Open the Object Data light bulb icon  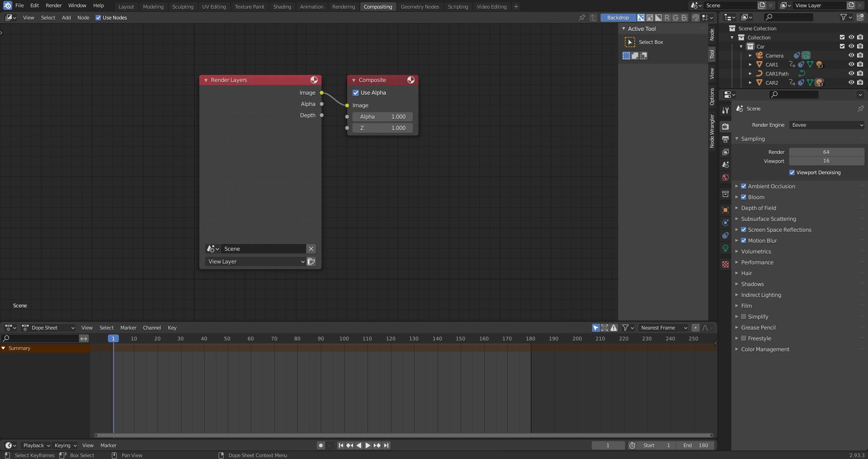tap(725, 248)
